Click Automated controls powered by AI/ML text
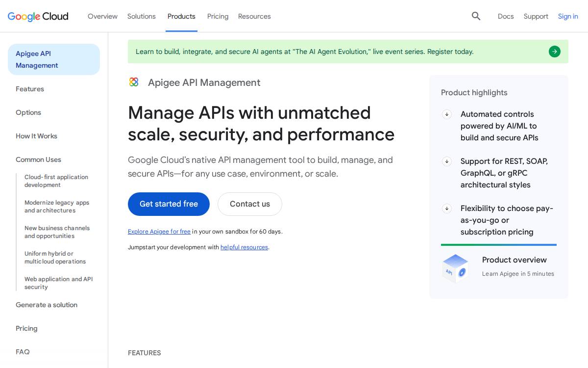Image resolution: width=588 pixels, height=368 pixels. click(x=499, y=126)
